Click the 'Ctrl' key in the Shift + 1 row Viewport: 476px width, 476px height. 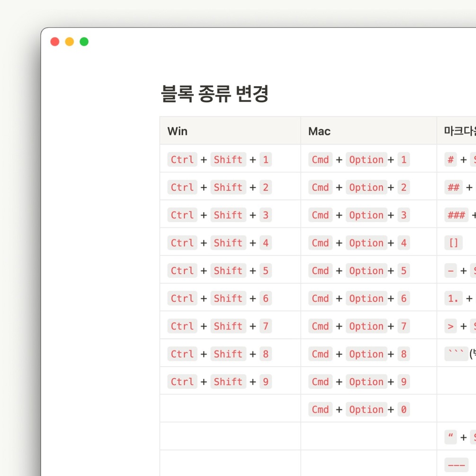click(182, 159)
